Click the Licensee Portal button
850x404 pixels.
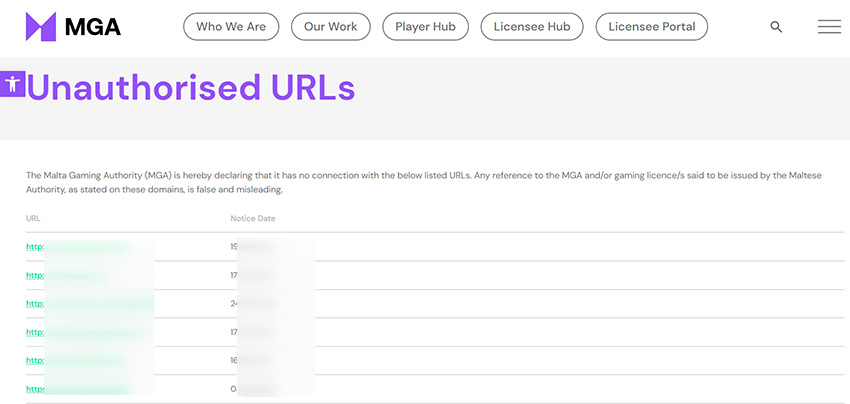click(651, 27)
